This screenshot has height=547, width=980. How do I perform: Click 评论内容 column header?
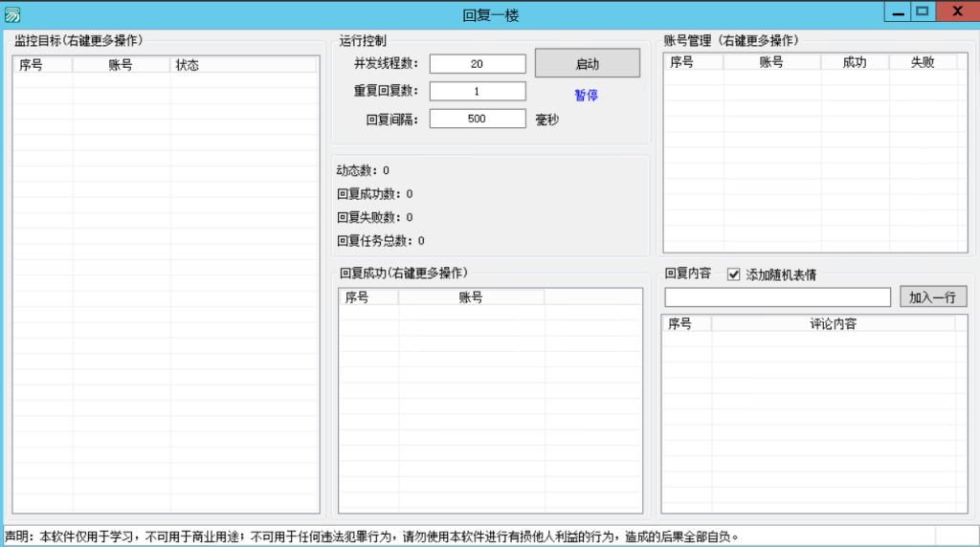[x=833, y=324]
